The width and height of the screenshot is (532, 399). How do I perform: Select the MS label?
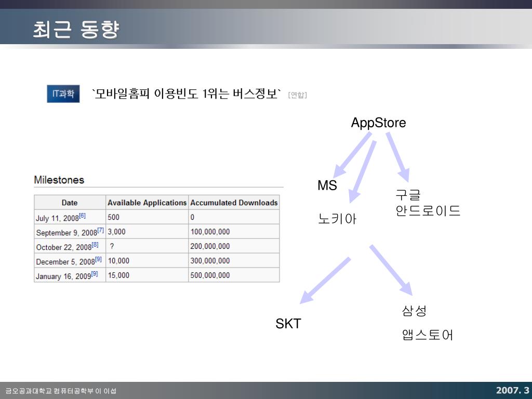[327, 185]
